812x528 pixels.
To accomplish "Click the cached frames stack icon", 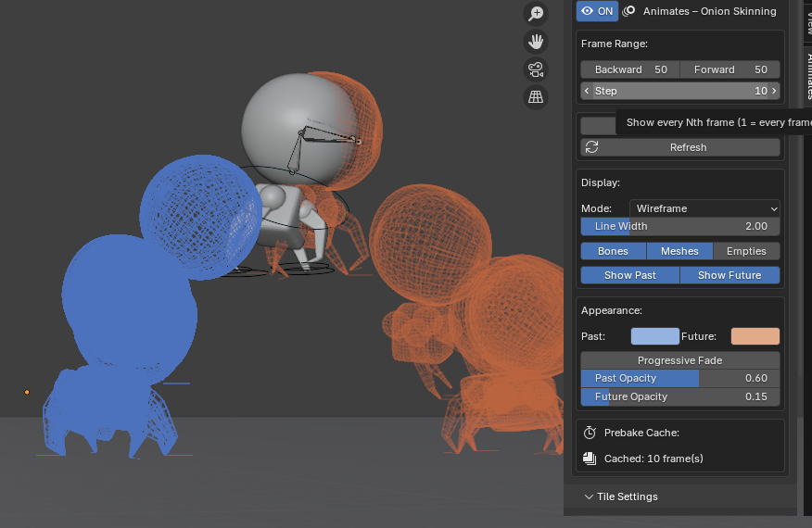I will click(x=589, y=459).
